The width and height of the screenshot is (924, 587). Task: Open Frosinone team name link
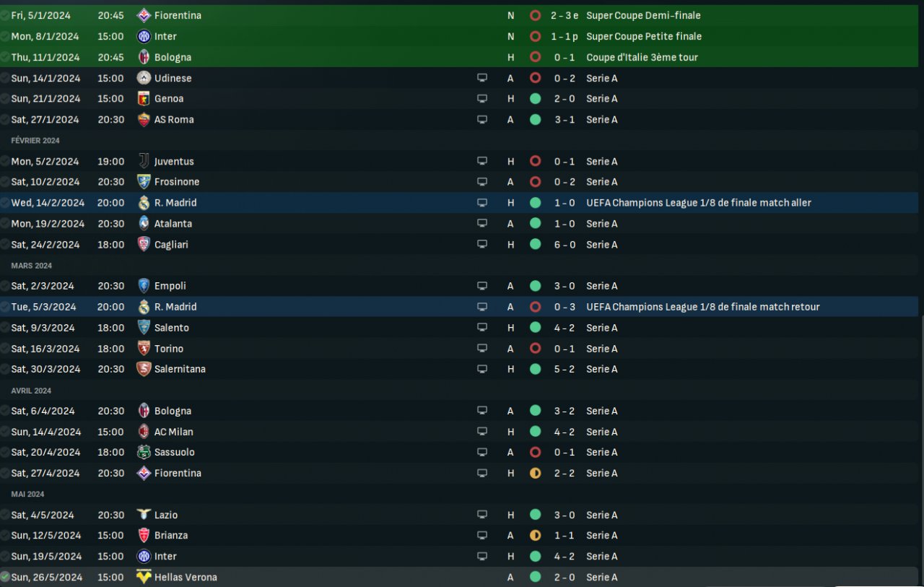(x=177, y=182)
